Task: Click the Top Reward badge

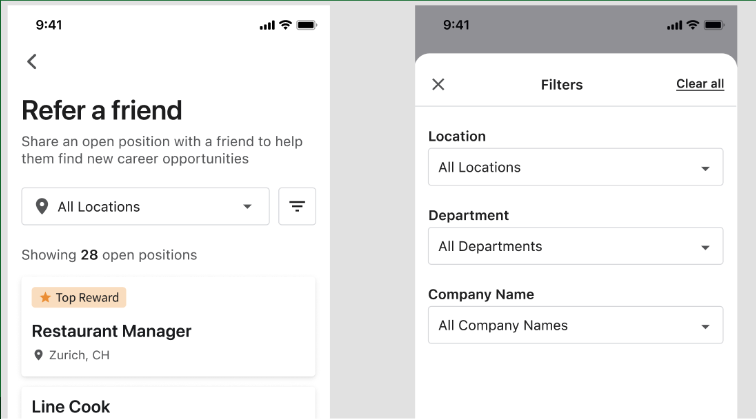Action: 79,298
